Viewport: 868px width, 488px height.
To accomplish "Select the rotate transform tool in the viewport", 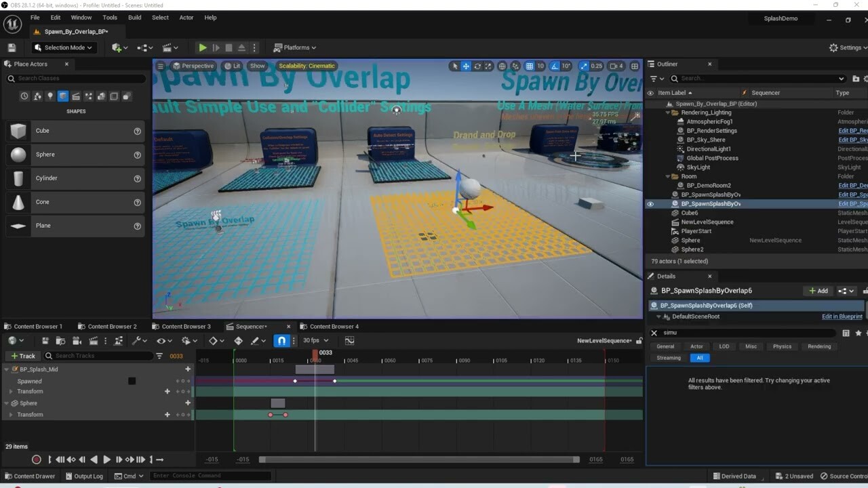I will point(477,66).
